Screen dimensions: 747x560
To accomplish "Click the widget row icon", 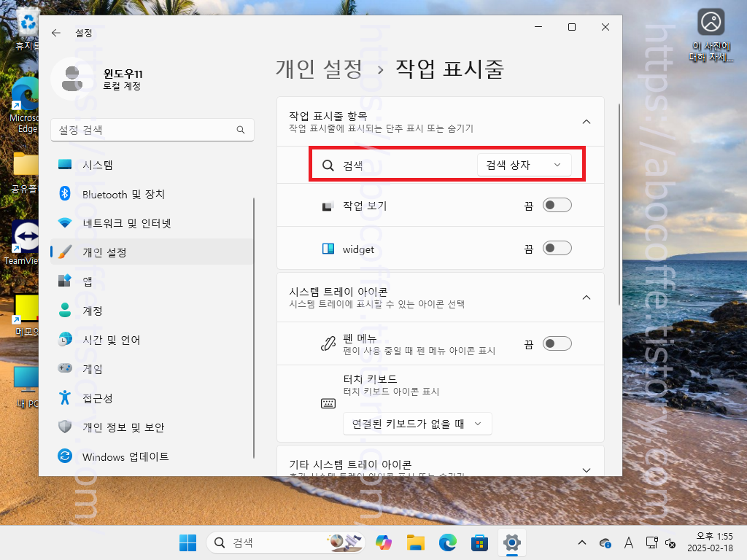I will tap(328, 249).
